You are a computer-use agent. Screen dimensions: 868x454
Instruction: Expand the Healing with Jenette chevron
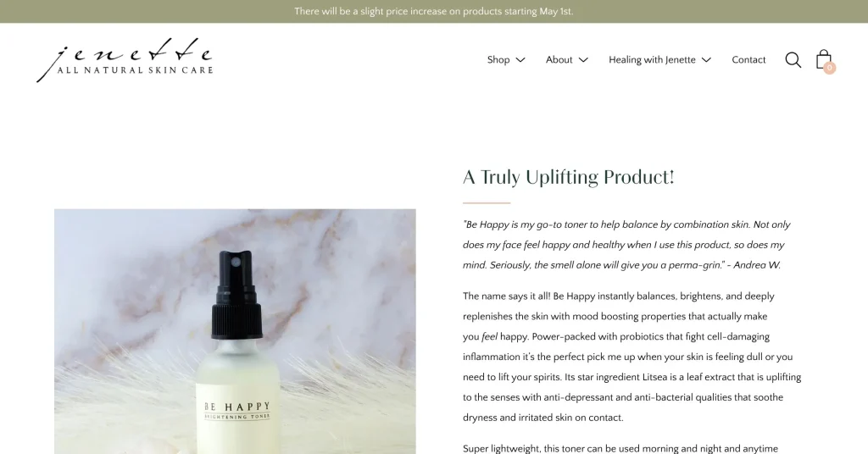(706, 60)
